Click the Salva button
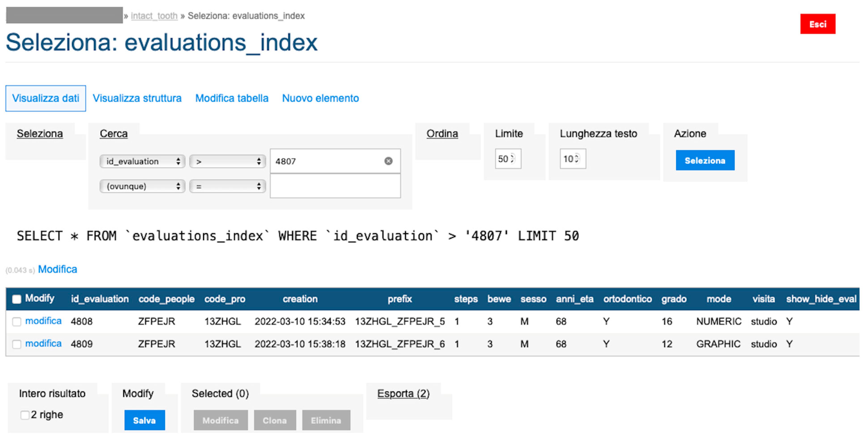Viewport: 868px width, 438px height. tap(145, 421)
